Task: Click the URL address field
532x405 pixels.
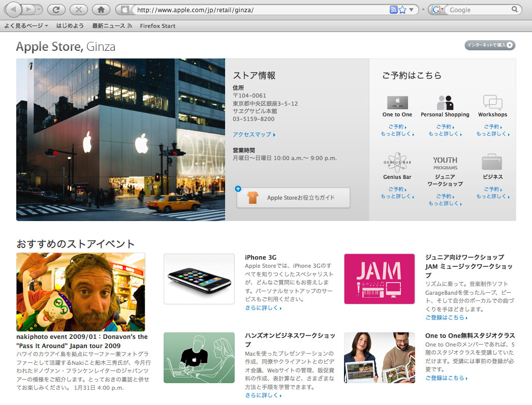Action: point(261,10)
